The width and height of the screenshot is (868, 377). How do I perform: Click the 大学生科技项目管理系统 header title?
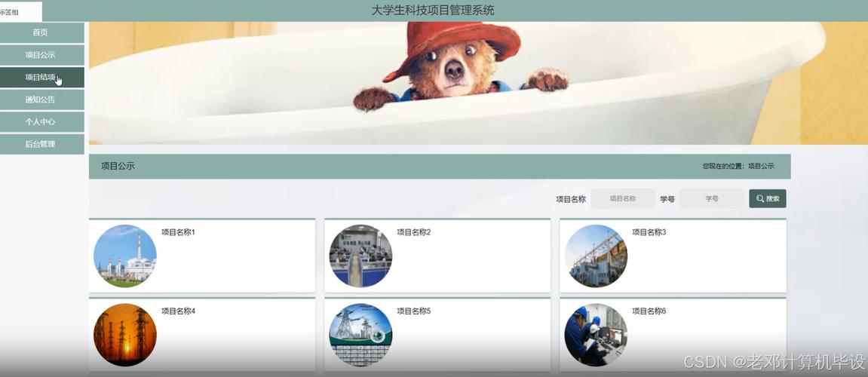pos(433,10)
